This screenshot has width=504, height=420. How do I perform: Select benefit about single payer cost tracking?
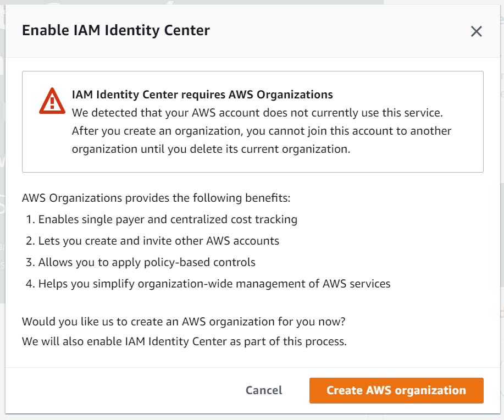coord(168,219)
